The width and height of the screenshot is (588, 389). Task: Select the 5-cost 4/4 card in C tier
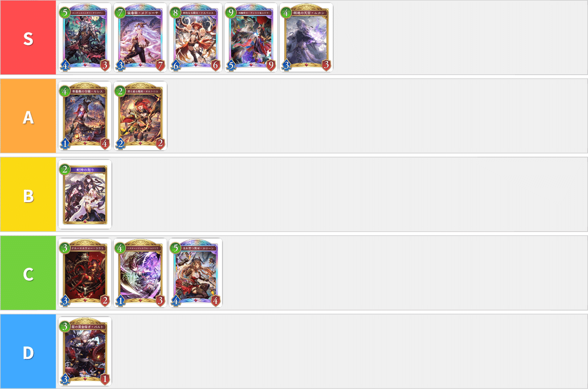point(196,273)
